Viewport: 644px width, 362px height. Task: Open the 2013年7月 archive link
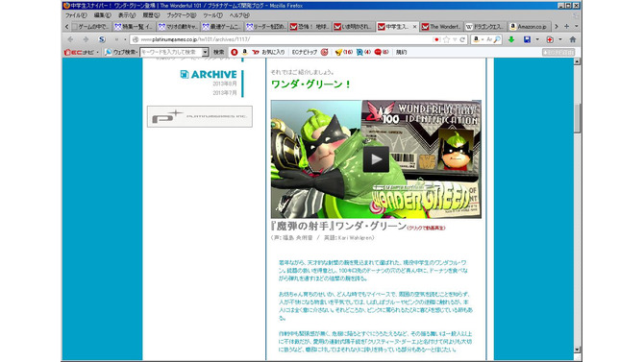[225, 93]
